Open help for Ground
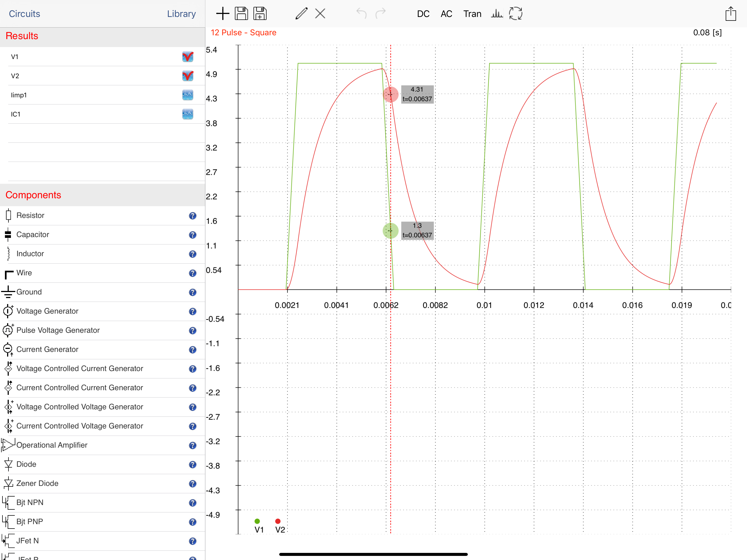747x560 pixels. tap(192, 293)
